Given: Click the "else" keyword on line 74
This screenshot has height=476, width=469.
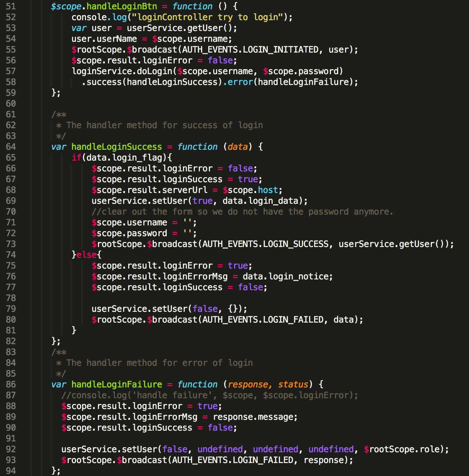Looking at the screenshot, I should point(86,255).
